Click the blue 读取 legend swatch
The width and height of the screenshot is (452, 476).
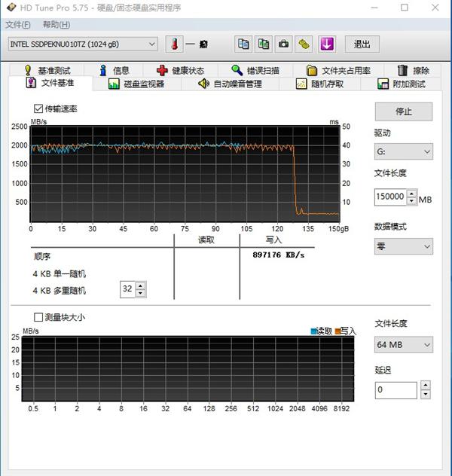click(313, 331)
